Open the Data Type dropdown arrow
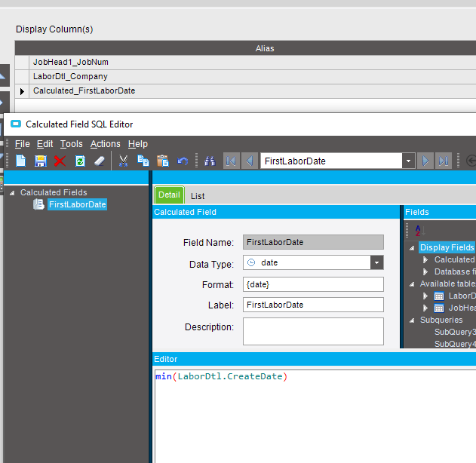 click(x=376, y=262)
